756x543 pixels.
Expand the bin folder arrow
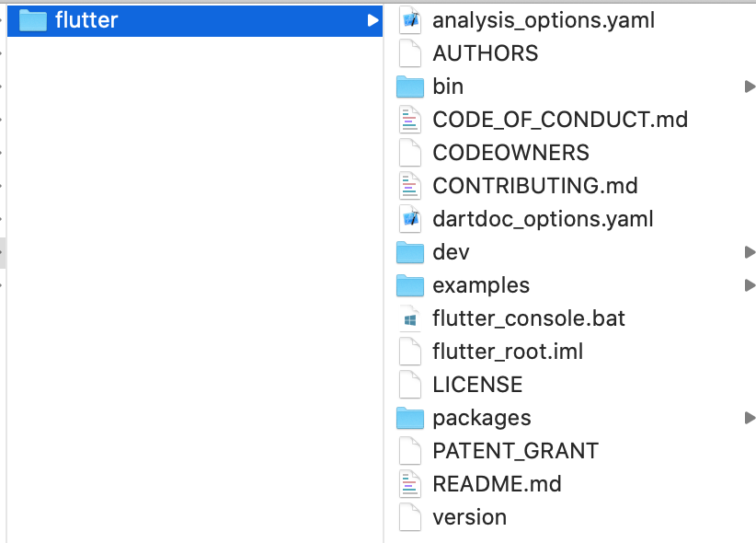750,87
